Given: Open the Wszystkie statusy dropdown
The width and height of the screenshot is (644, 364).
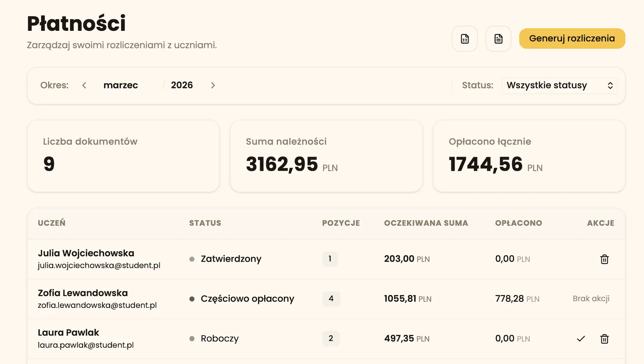Looking at the screenshot, I should coord(559,85).
